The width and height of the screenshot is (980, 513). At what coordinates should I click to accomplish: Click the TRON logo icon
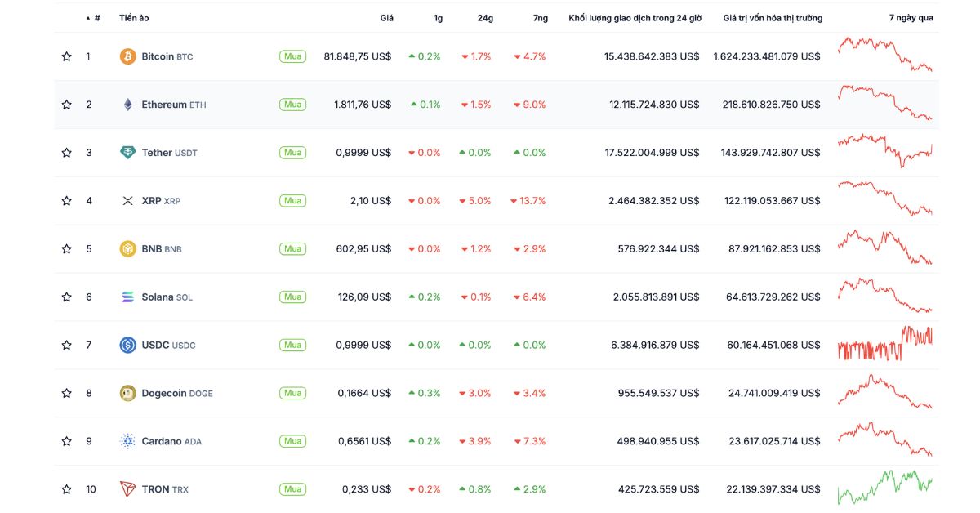coord(127,489)
